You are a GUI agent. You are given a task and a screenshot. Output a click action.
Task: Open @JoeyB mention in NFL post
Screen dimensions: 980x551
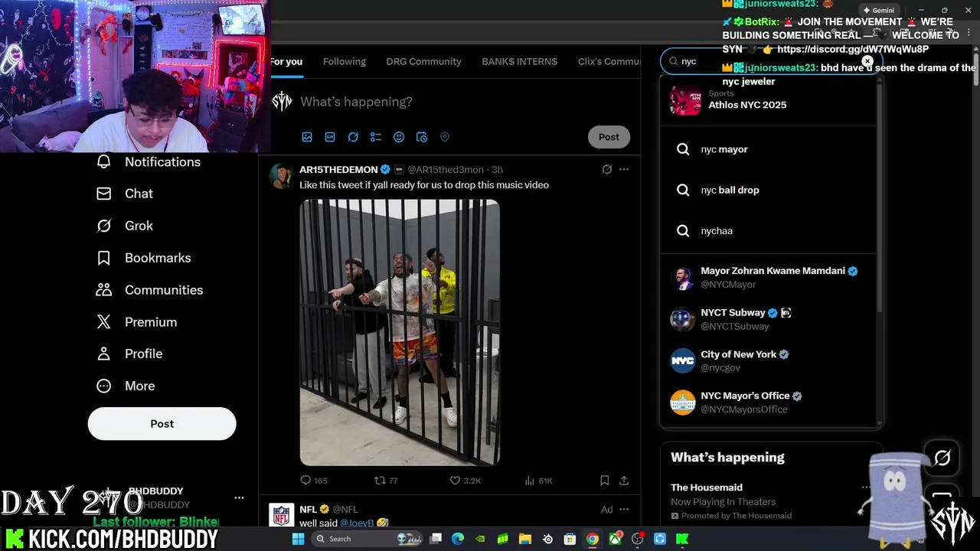[357, 523]
